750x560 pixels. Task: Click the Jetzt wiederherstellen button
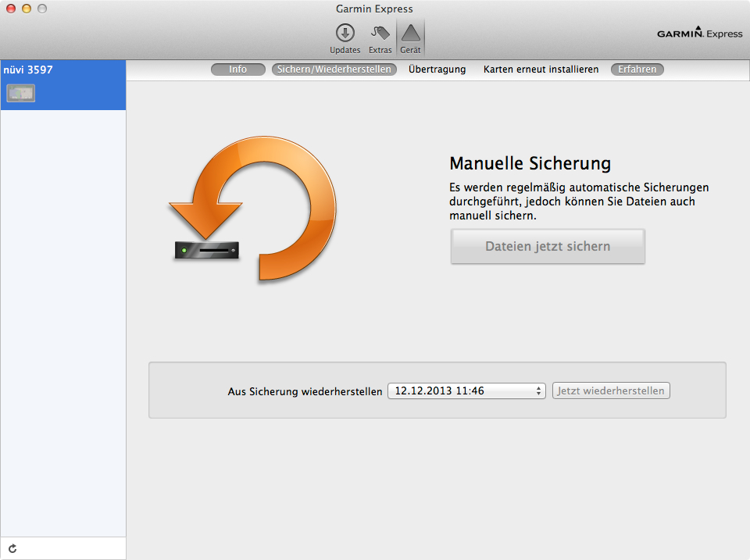coord(611,391)
